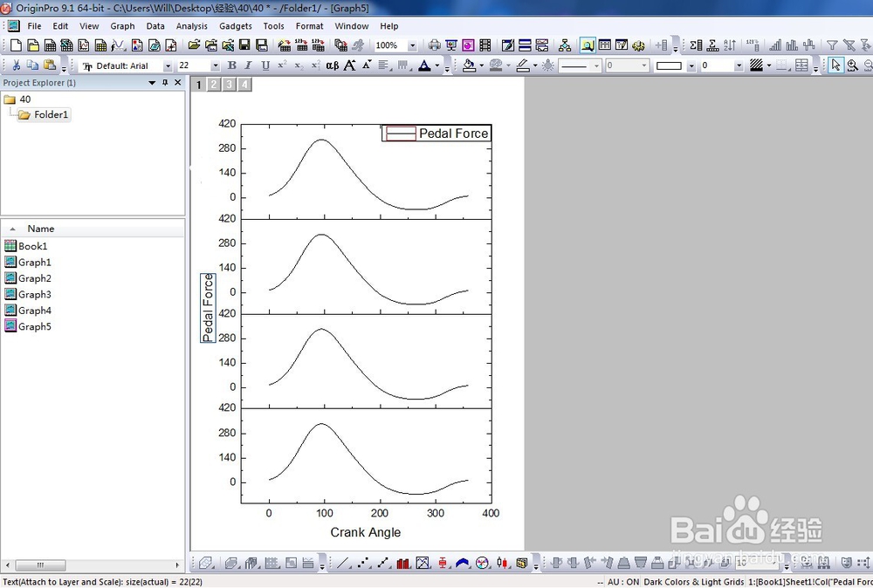The height and width of the screenshot is (588, 873).
Task: Click the New Workbook icon
Action: (50, 45)
